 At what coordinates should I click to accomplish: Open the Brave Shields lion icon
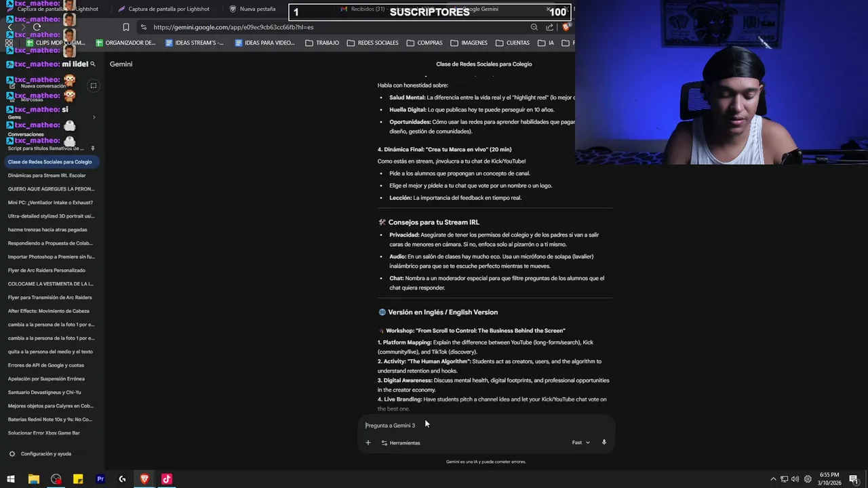(x=566, y=27)
